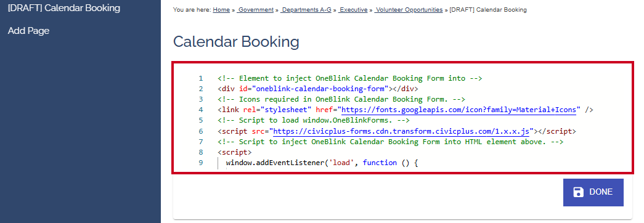644x223 pixels.
Task: Click the line 7 comment about HTML element above
Action: (x=391, y=142)
